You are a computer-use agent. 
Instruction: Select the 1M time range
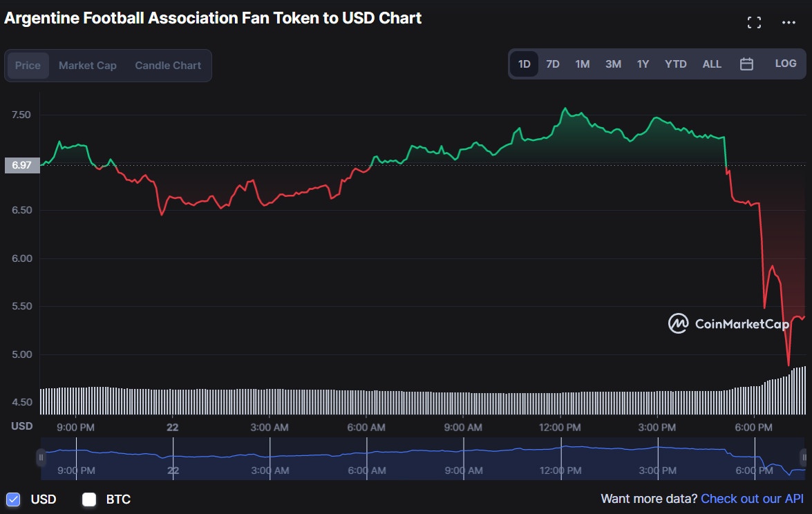[x=583, y=64]
